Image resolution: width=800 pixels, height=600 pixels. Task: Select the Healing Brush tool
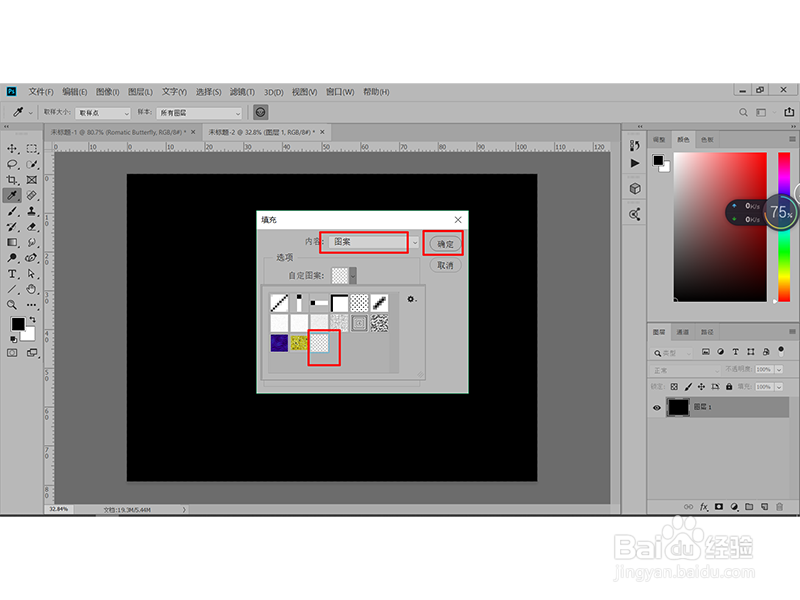pos(32,195)
